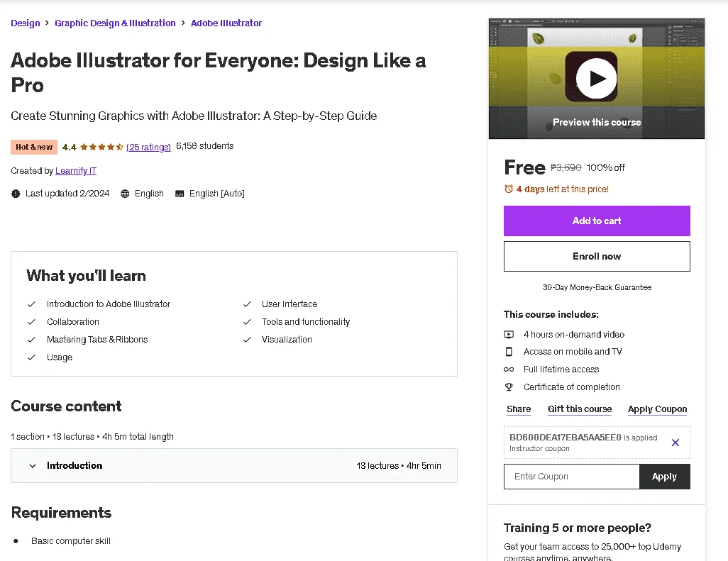Click '4 hours on-demand video' text

[574, 335]
